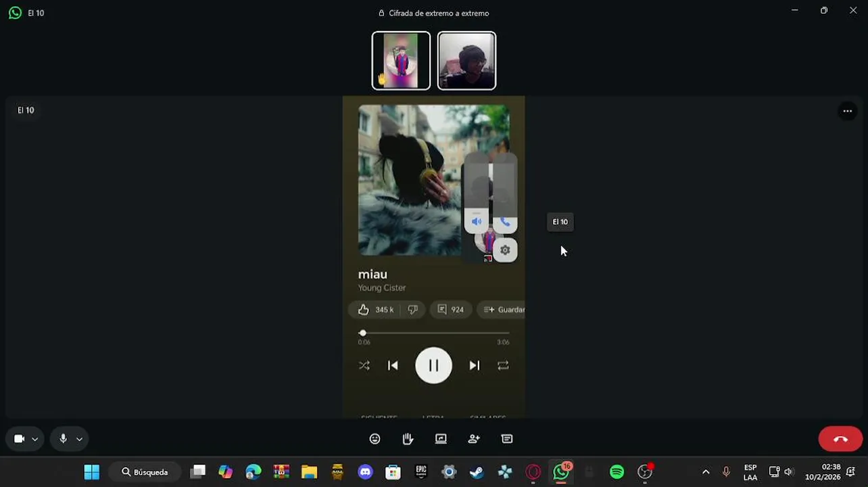Viewport: 868px width, 487px height.
Task: Dislike the song in the shared screen
Action: (x=413, y=310)
